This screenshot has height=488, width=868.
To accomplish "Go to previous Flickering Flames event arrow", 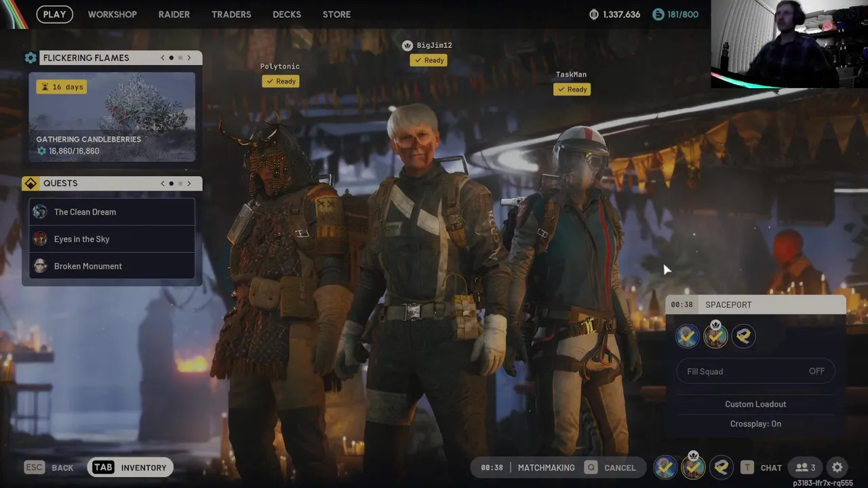I will (x=163, y=58).
